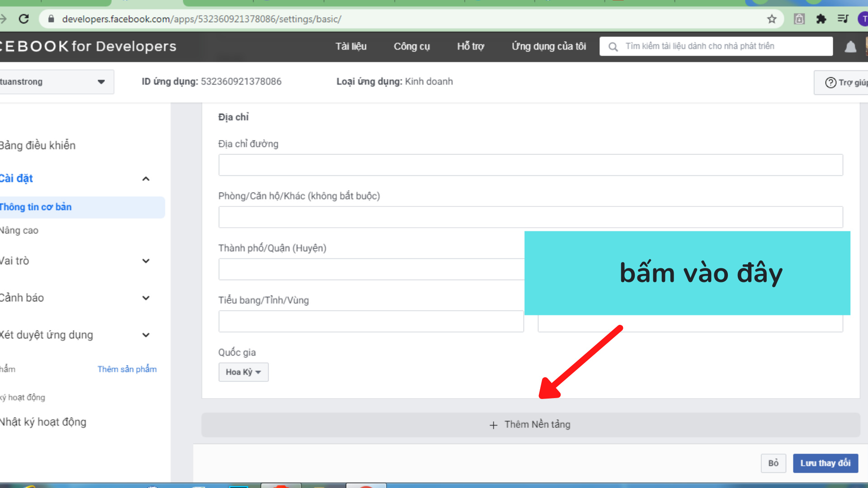The image size is (868, 488).
Task: Click the extension icon beside the bookmark star
Action: click(799, 19)
